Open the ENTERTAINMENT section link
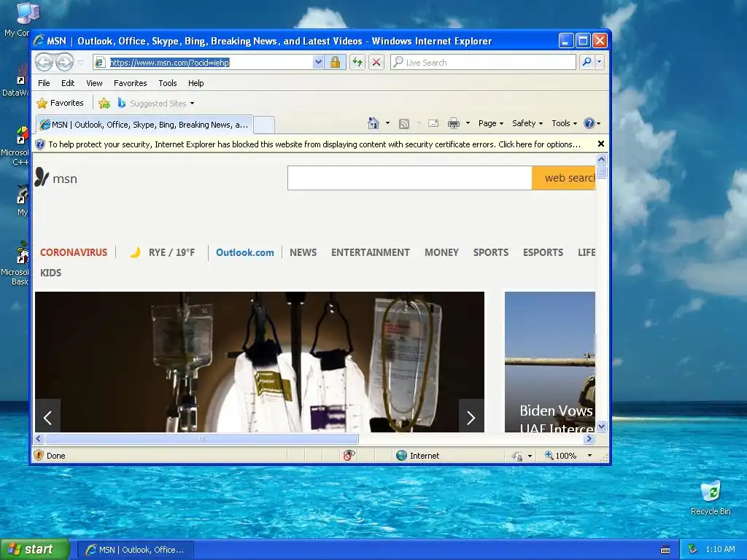The width and height of the screenshot is (747, 560). click(370, 252)
